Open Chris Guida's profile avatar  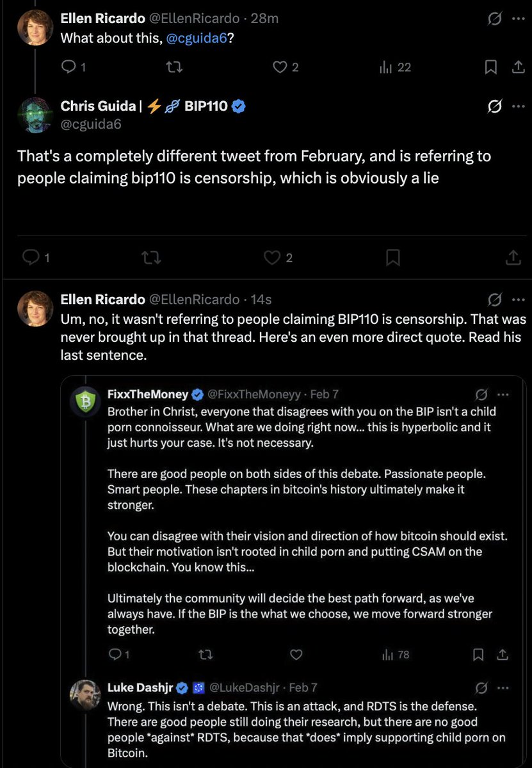coord(35,115)
